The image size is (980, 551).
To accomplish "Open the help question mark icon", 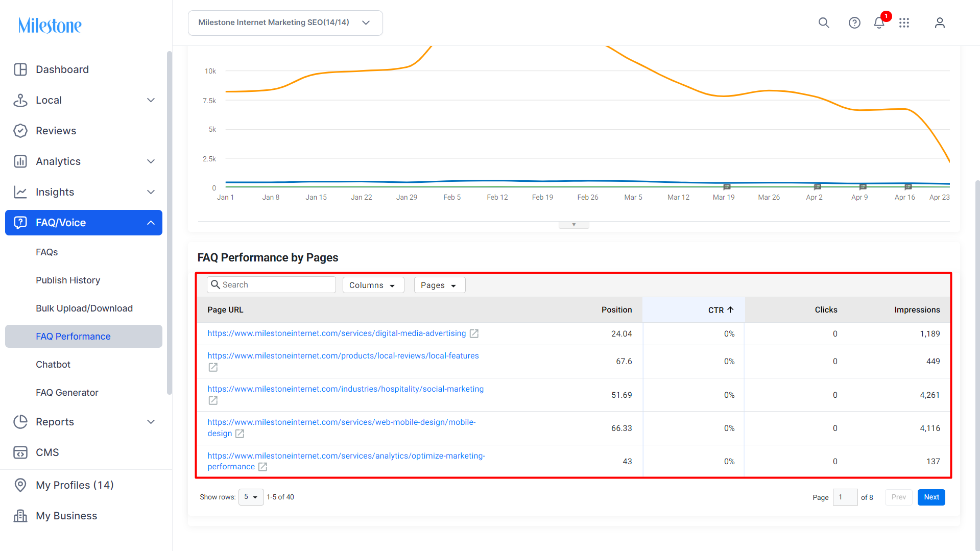I will click(854, 23).
